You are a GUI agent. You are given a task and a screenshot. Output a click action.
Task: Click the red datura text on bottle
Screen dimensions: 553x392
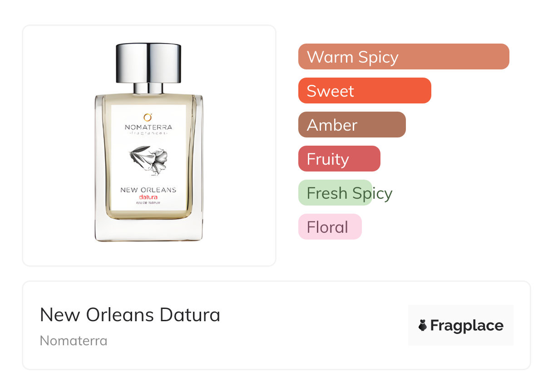[148, 197]
